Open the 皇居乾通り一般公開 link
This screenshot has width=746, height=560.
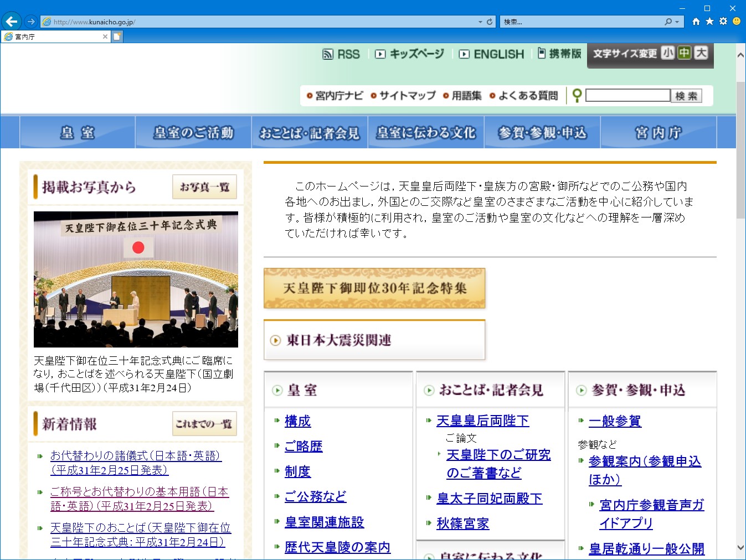click(x=646, y=549)
